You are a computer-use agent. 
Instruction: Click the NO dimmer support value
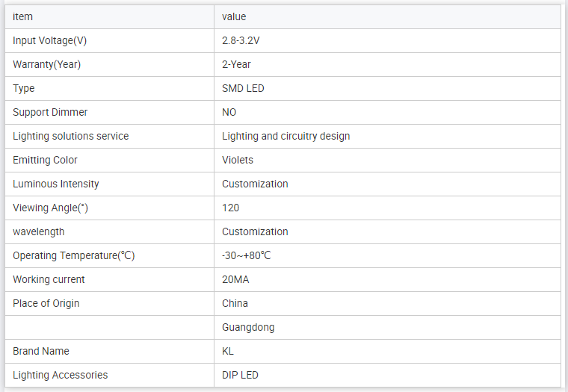[x=229, y=112]
